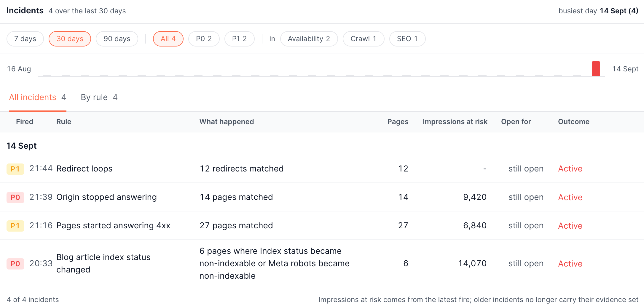Screen dimensions: 644x308
Task: Click '27 pages matched' text
Action: click(x=236, y=225)
